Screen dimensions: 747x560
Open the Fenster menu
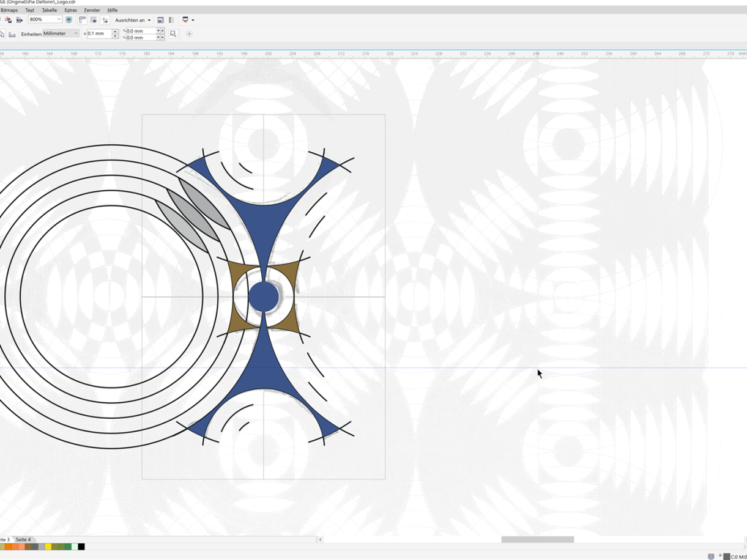click(92, 10)
